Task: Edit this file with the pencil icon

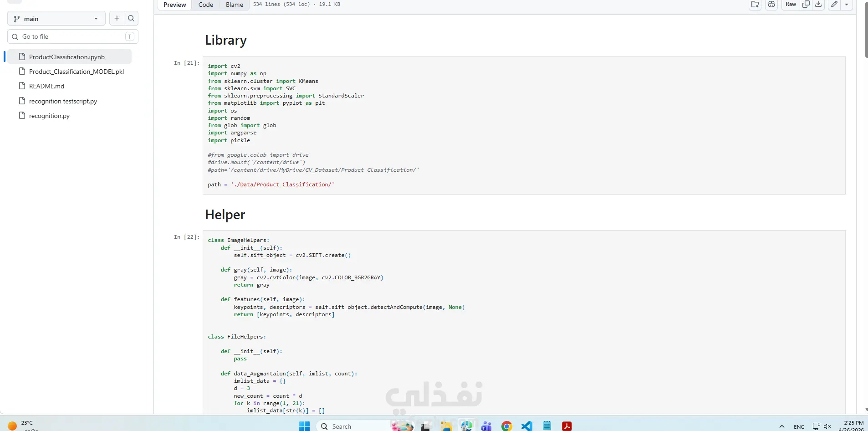Action: click(834, 5)
